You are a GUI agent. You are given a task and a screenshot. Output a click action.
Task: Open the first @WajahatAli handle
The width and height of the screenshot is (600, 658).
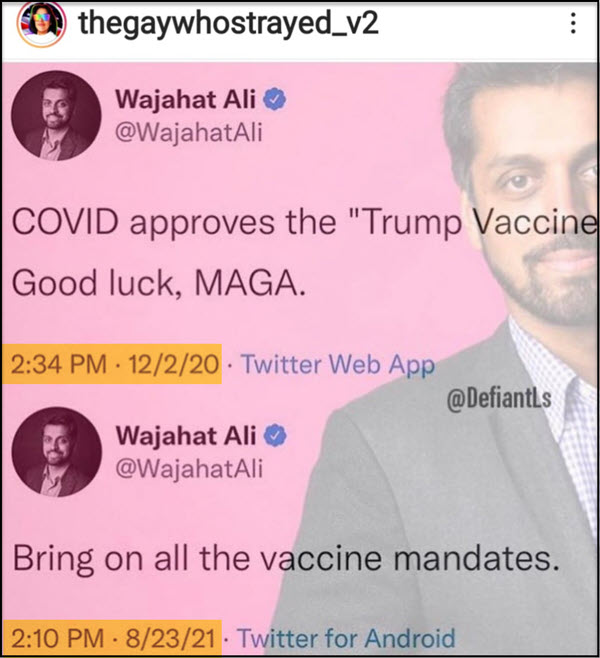click(189, 133)
